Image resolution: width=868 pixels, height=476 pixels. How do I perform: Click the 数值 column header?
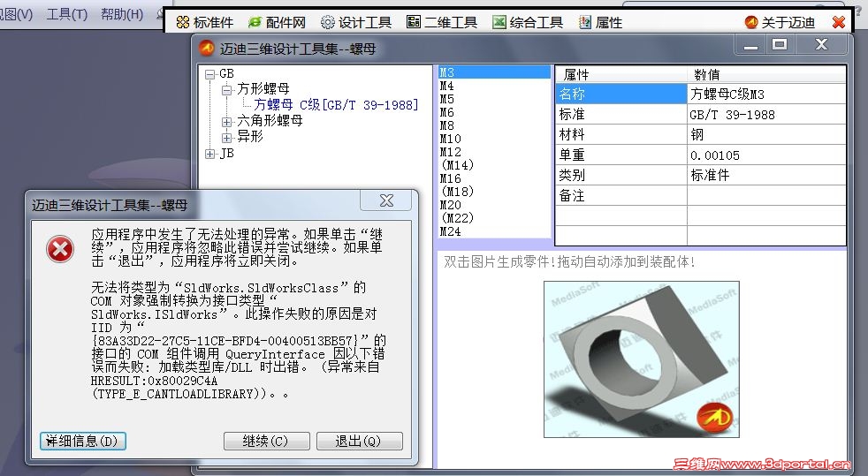pos(766,75)
